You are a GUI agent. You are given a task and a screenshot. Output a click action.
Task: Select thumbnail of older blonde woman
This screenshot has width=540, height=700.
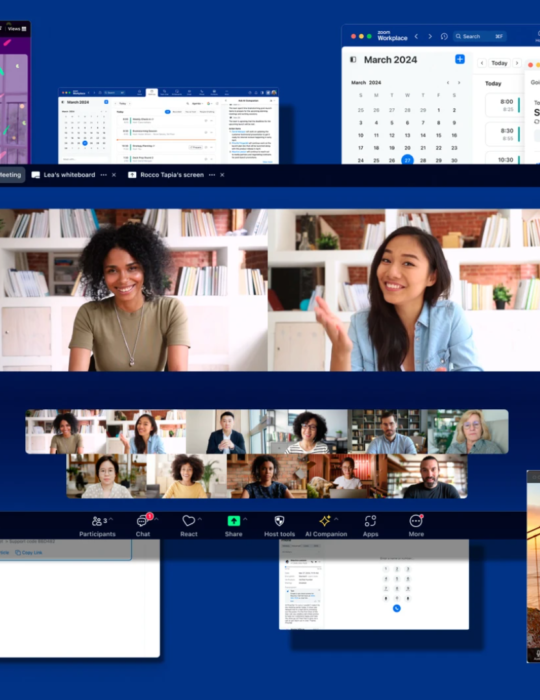click(468, 432)
